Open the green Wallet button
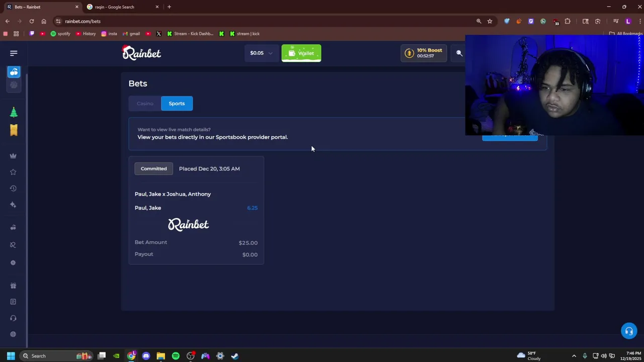 point(301,53)
